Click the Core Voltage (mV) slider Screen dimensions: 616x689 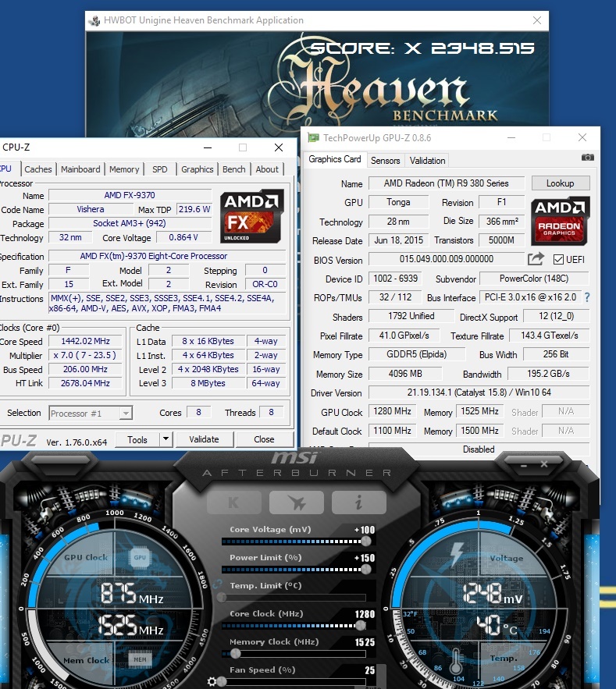click(297, 542)
